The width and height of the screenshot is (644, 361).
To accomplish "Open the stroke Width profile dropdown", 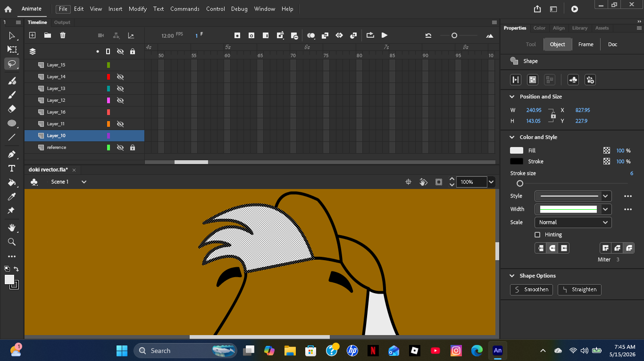I will click(573, 209).
